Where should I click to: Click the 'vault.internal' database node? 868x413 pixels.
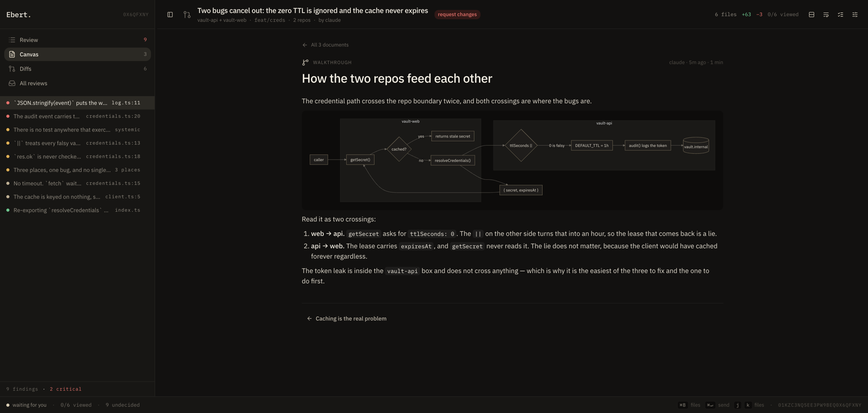click(x=696, y=146)
